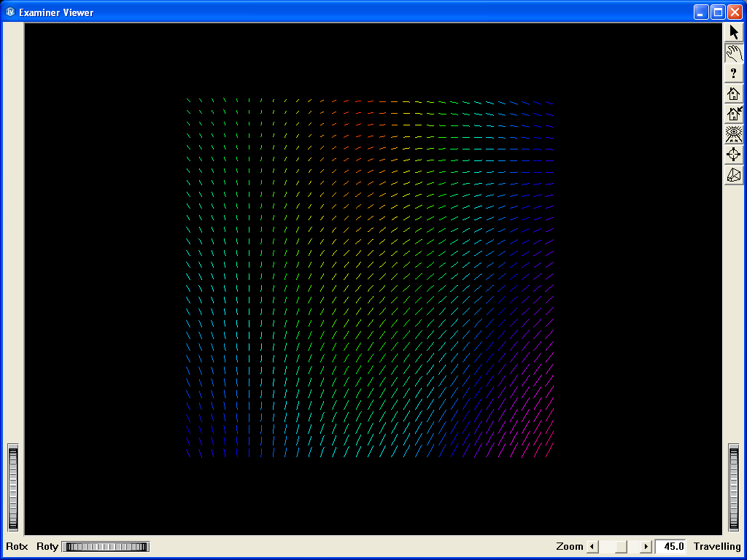Click the right-side Travelling dolly thumbwheel
This screenshot has height=560, width=747.
[x=734, y=487]
